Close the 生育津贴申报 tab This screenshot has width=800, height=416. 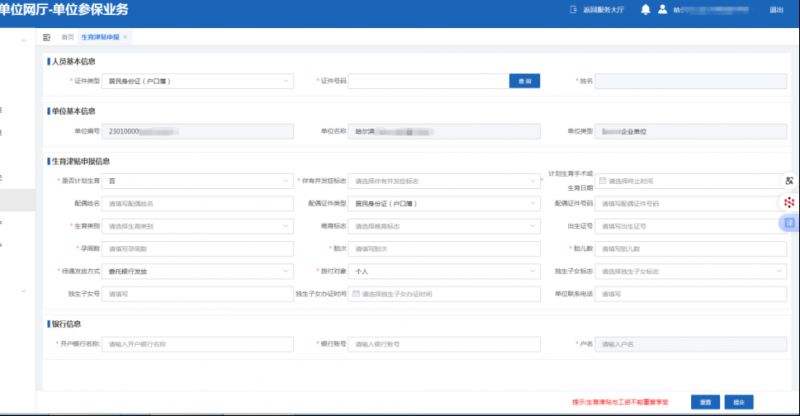[125, 36]
